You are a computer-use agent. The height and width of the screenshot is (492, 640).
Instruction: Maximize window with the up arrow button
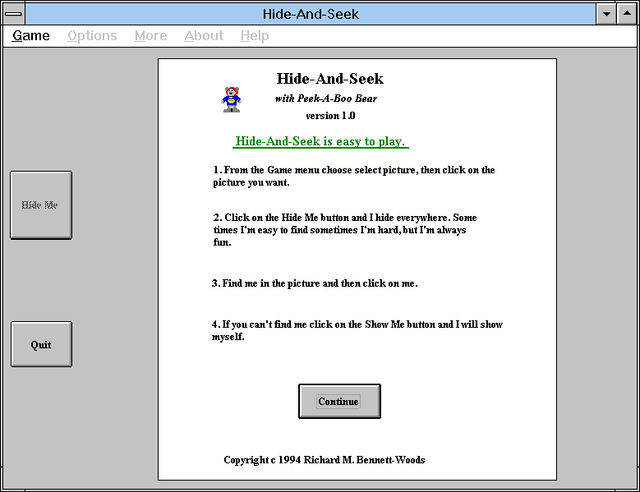click(627, 14)
